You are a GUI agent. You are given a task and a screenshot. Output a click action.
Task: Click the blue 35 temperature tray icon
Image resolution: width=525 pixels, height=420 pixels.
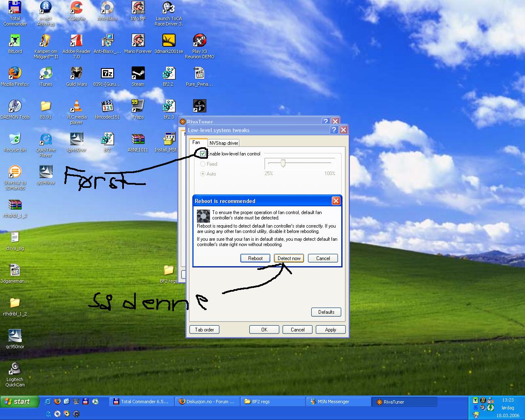(475, 408)
